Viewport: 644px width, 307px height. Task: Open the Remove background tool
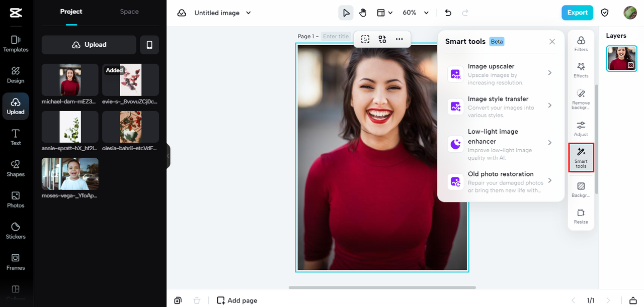tap(581, 99)
